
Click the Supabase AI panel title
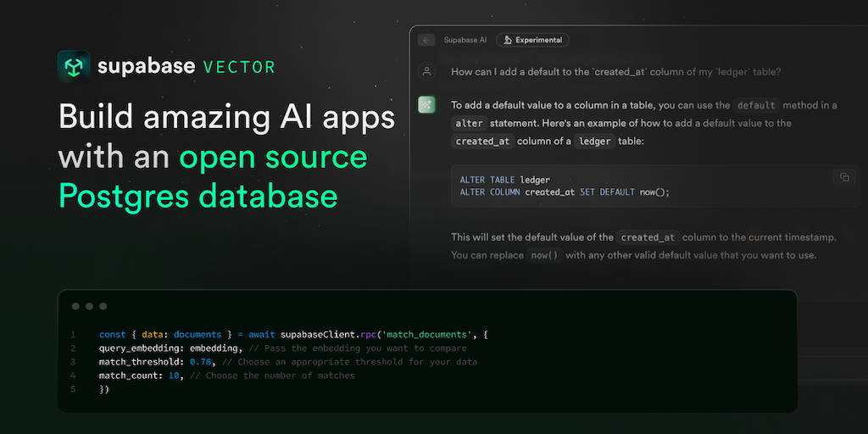tap(465, 40)
